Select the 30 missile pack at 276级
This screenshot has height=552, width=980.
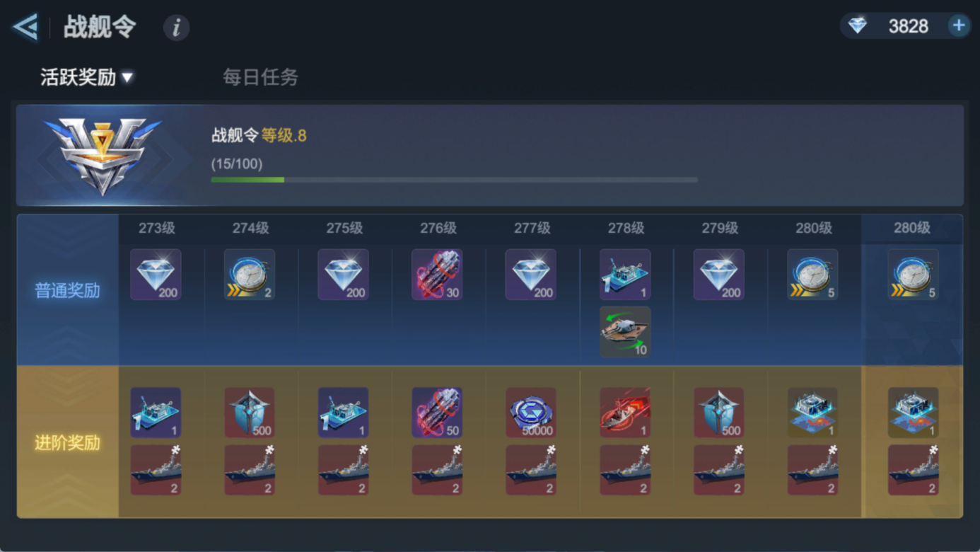[437, 275]
